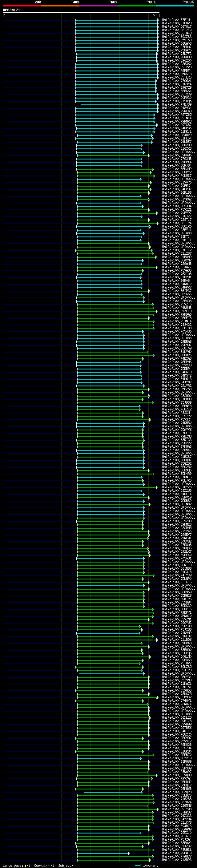This screenshot has width=197, height=868.
Task: Click the alignment arrowhead for UniRef100_A9IYW8
Action: tap(158, 809)
